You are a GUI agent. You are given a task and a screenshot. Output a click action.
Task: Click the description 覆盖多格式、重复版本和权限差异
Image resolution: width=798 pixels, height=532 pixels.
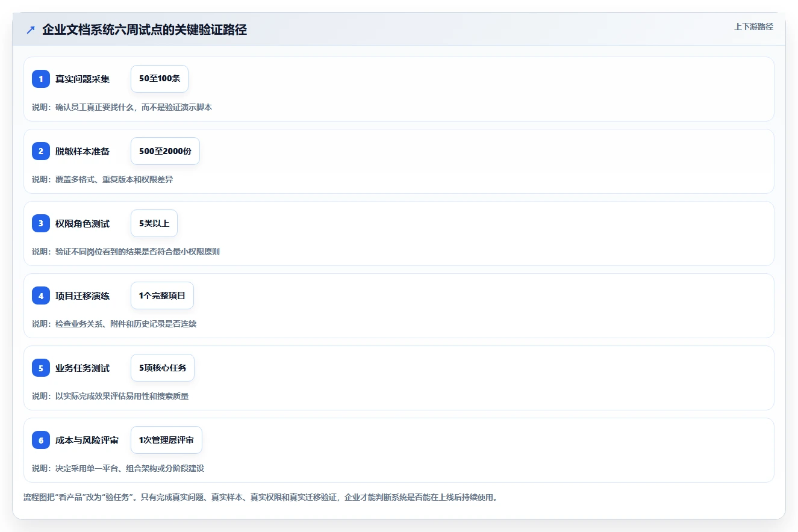pos(102,179)
